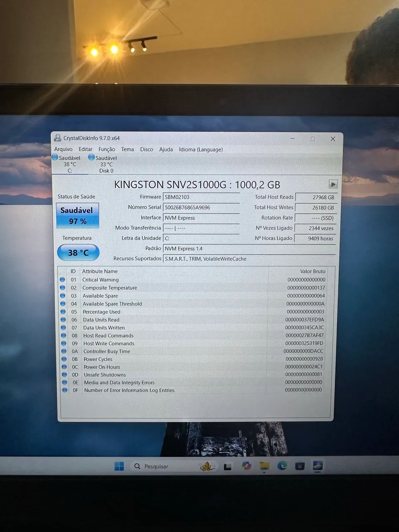Open the Ajuda menu
The height and width of the screenshot is (532, 399).
click(166, 149)
